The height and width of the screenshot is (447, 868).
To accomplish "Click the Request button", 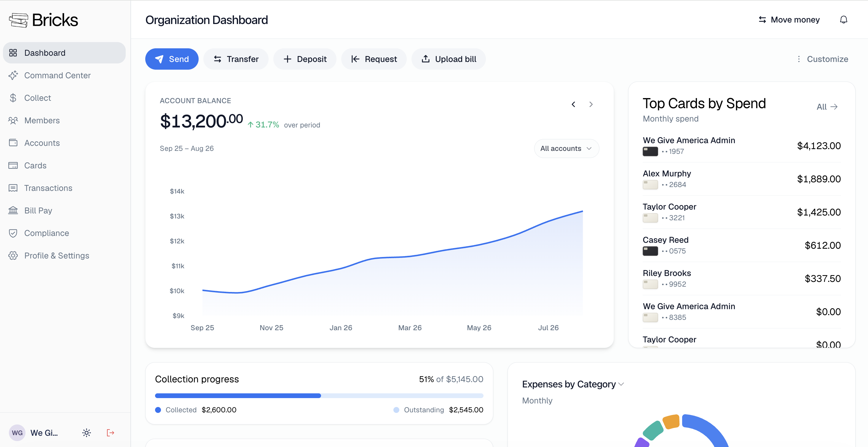I will click(x=374, y=59).
